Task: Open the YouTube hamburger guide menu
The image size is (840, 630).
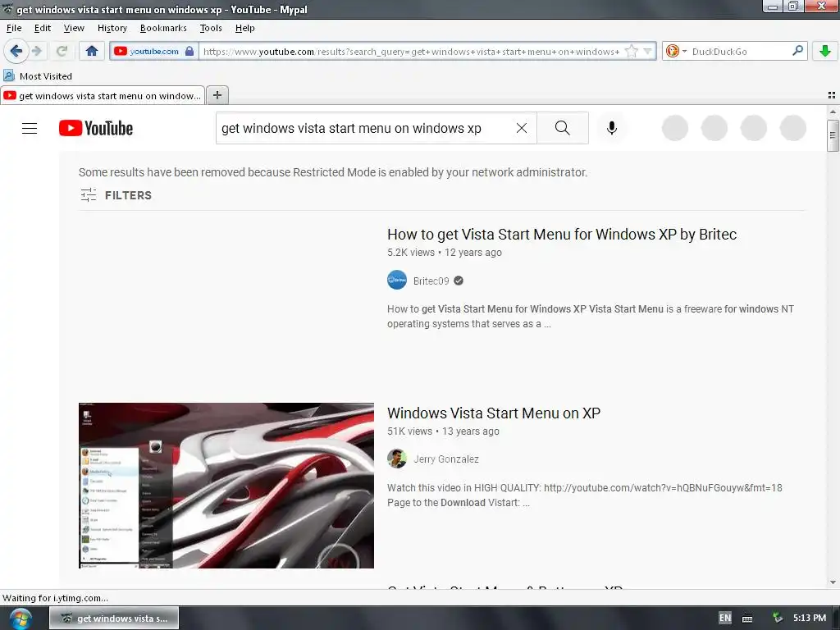Action: [x=30, y=128]
